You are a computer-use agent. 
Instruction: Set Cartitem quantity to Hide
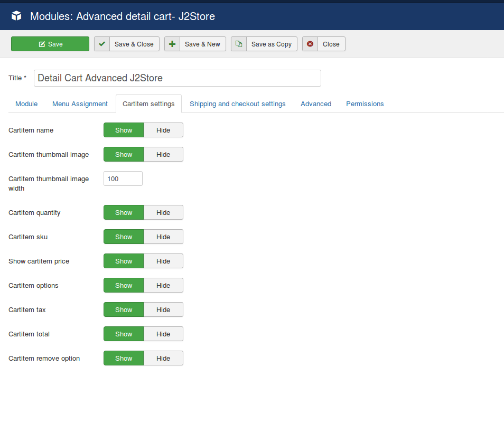point(163,213)
